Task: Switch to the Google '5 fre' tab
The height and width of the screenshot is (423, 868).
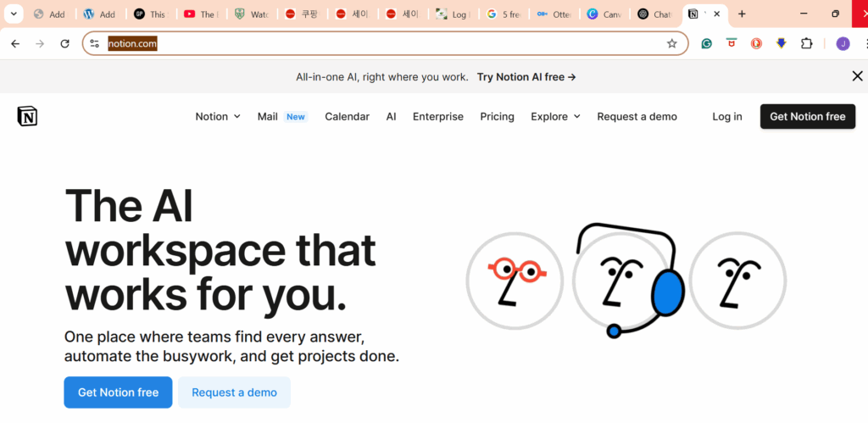Action: tap(503, 14)
